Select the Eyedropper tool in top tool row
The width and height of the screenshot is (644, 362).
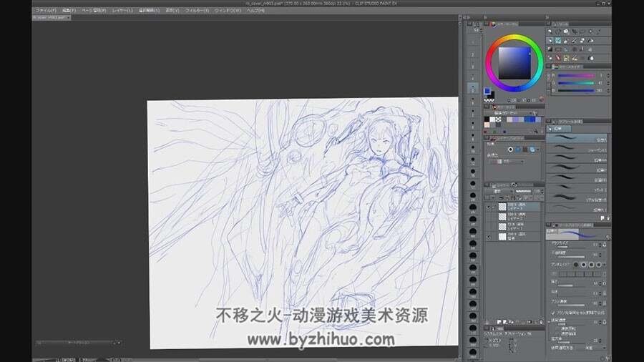599,31
